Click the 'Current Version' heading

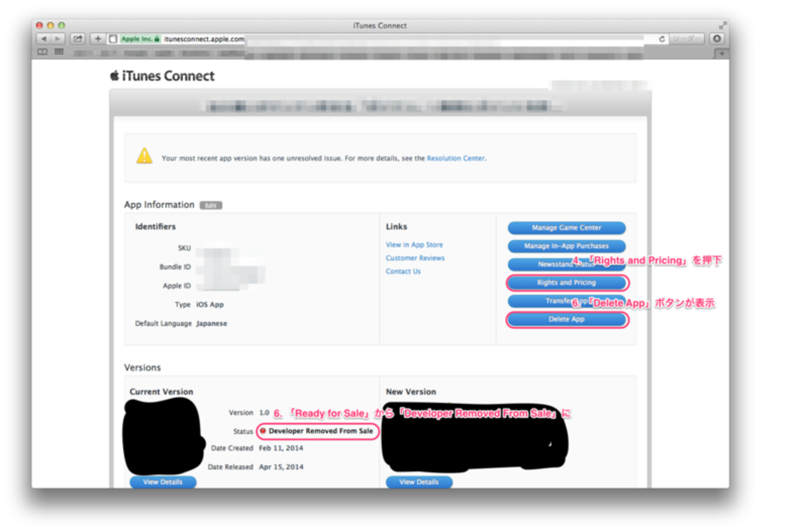coord(161,392)
